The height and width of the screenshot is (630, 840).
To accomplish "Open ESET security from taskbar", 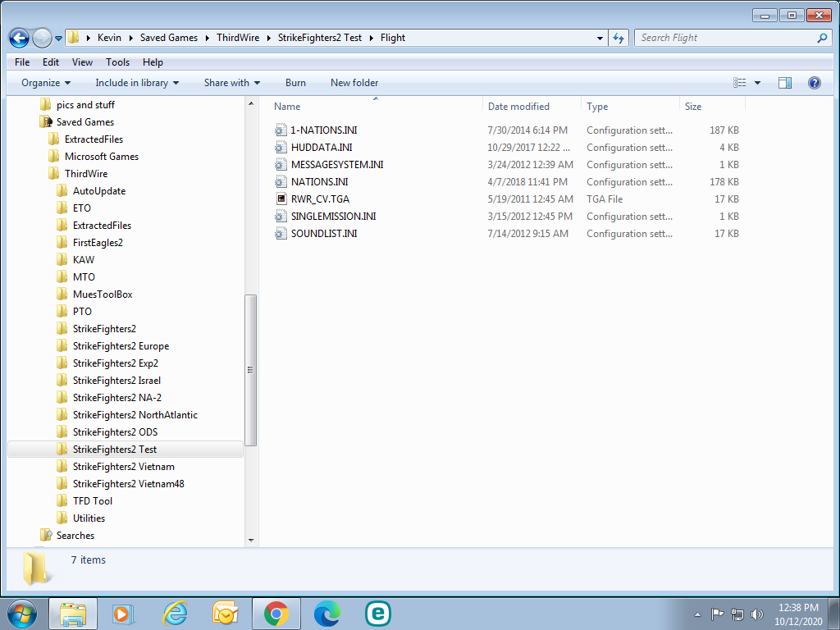I will (x=378, y=614).
